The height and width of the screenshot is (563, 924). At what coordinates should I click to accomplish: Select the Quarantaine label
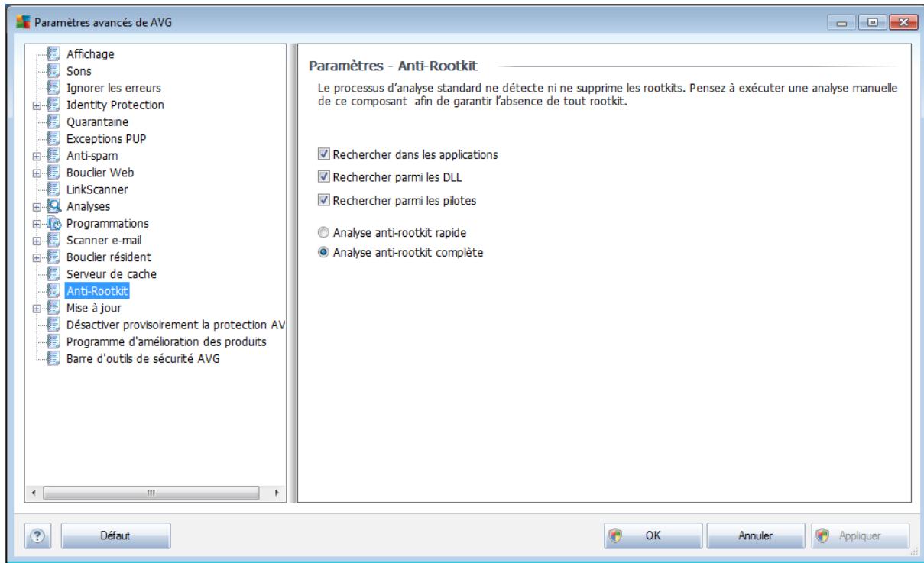96,122
